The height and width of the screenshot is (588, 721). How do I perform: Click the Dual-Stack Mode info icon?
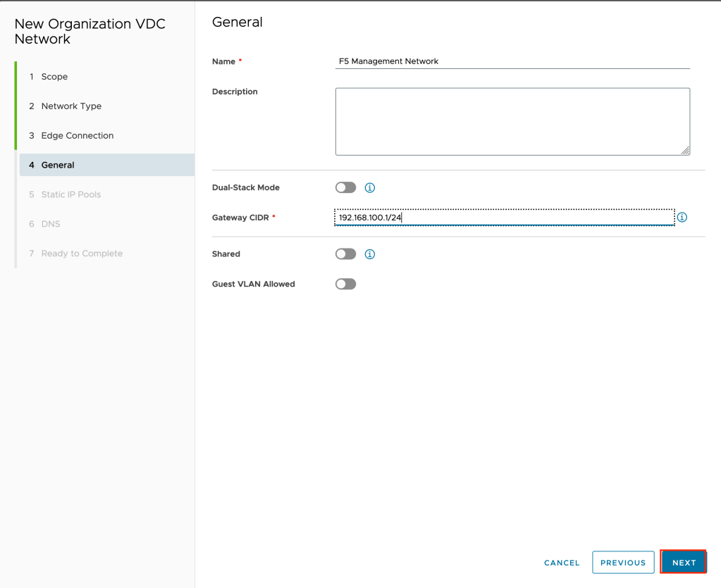[370, 188]
